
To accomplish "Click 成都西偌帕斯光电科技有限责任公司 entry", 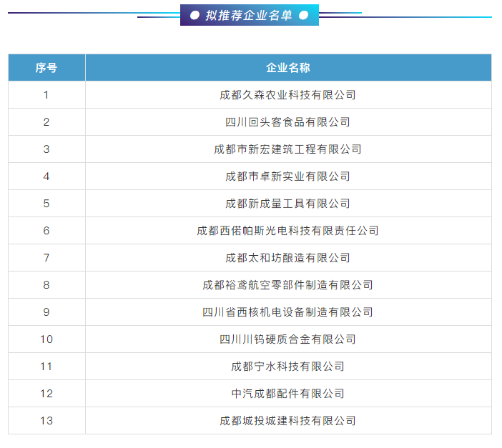I will (x=287, y=231).
